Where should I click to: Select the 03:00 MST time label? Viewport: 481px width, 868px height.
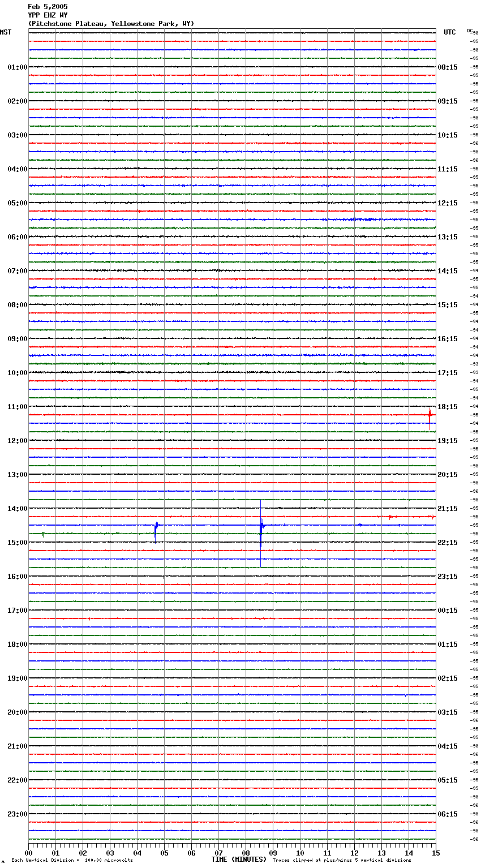point(18,135)
